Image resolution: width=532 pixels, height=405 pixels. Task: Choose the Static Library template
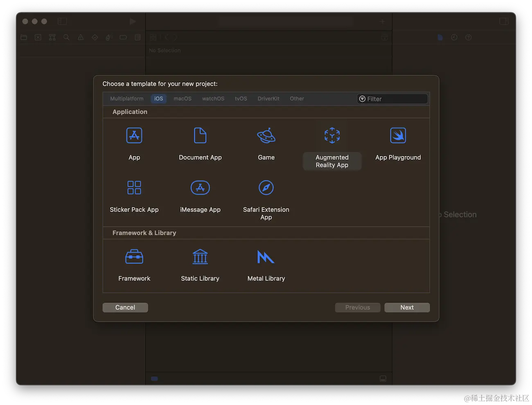pyautogui.click(x=200, y=265)
